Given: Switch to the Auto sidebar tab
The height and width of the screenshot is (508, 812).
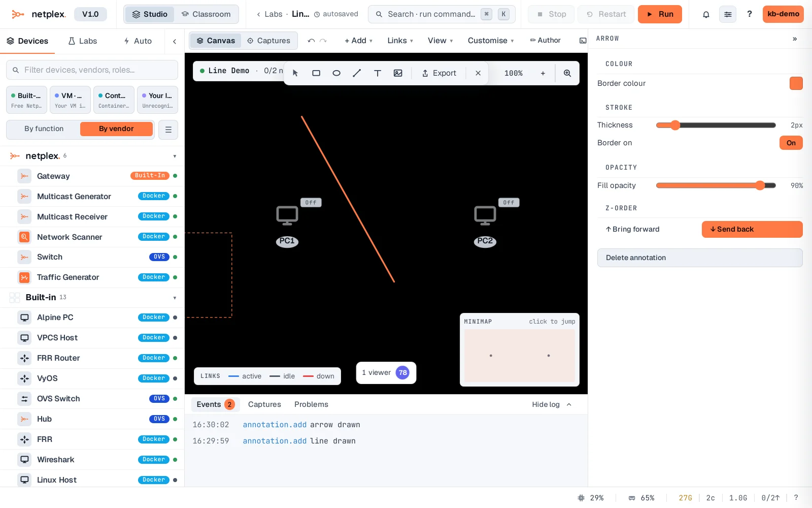Looking at the screenshot, I should tap(138, 41).
